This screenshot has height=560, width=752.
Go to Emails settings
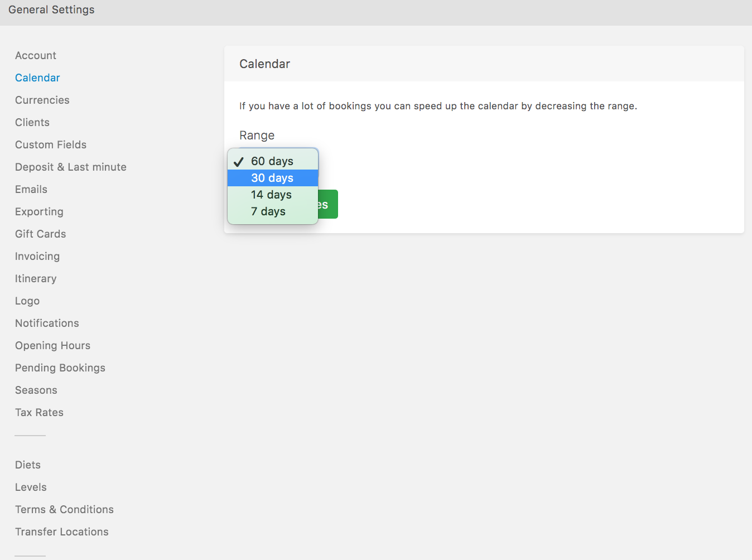coord(31,189)
